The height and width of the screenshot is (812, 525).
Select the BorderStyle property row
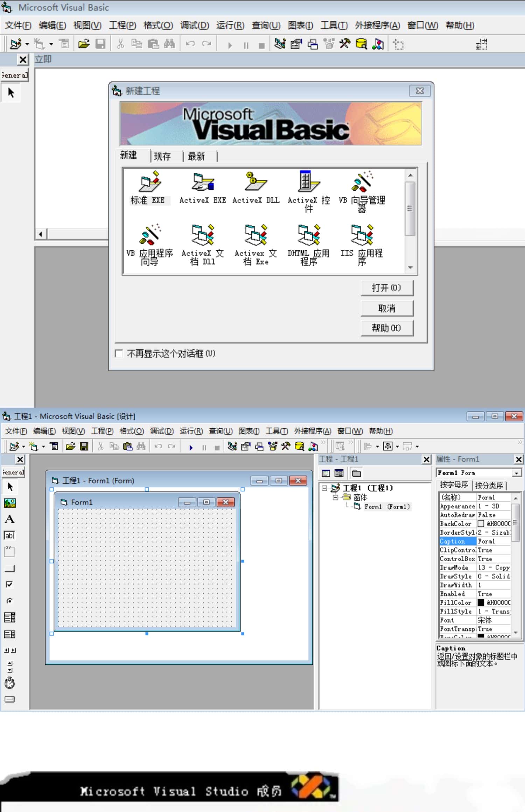pos(475,533)
